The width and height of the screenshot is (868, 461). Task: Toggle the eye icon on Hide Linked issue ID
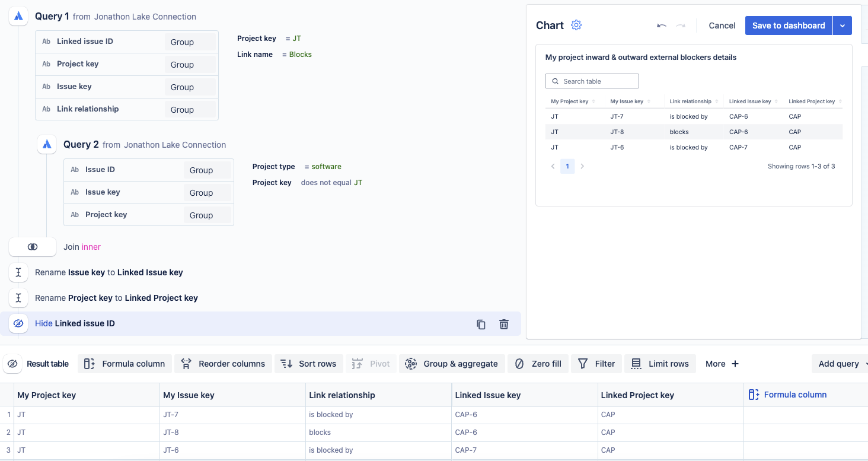(18, 323)
